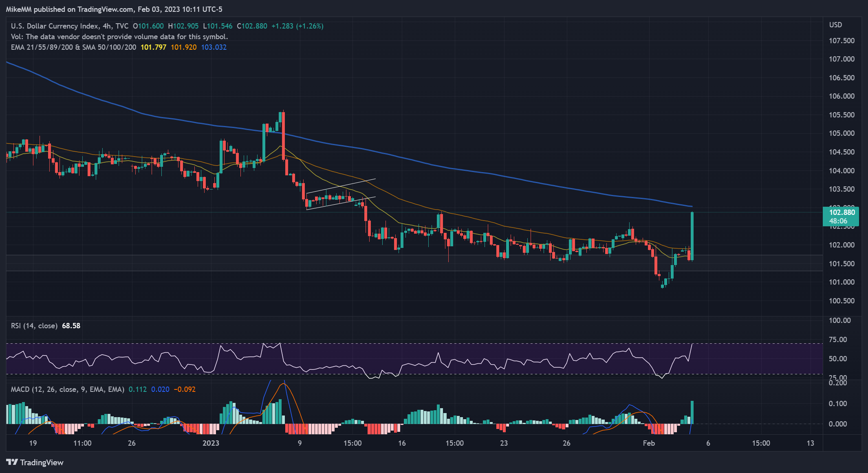Screen dimensions: 868x473
Task: Click the High value H102.905
Action: 183,26
